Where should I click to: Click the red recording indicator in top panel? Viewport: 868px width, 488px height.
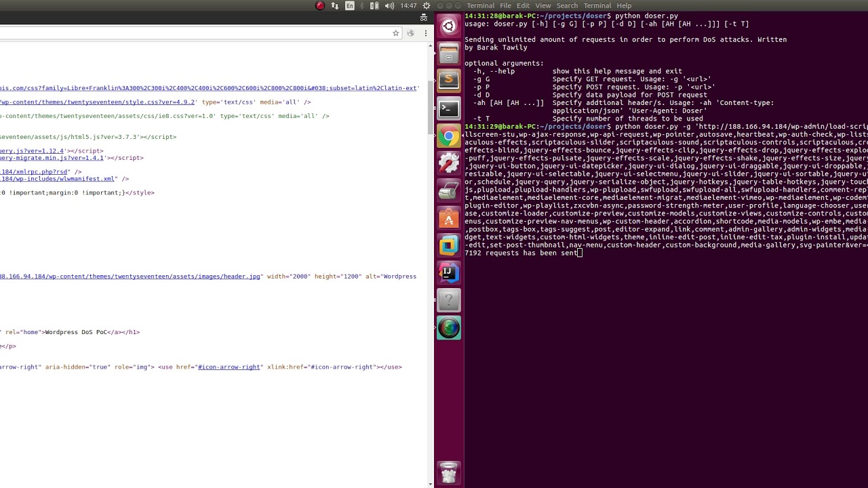pyautogui.click(x=320, y=5)
